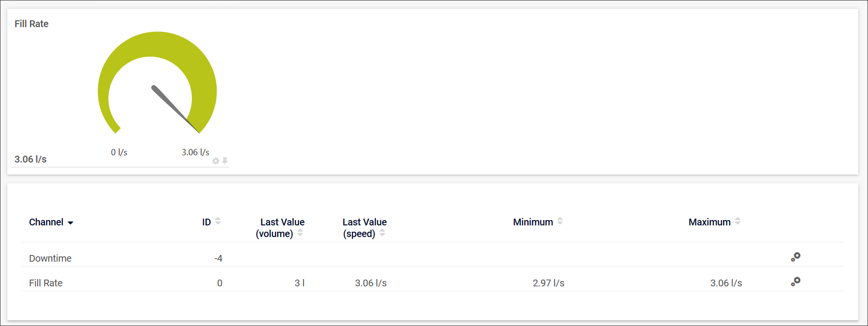This screenshot has height=326, width=868.
Task: Click the sort arrows beside Maximum
Action: coord(738,221)
